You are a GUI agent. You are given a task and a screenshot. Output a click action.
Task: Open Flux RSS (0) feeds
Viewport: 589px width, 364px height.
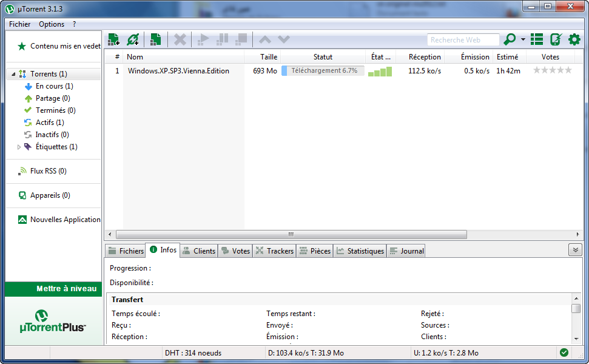(48, 171)
